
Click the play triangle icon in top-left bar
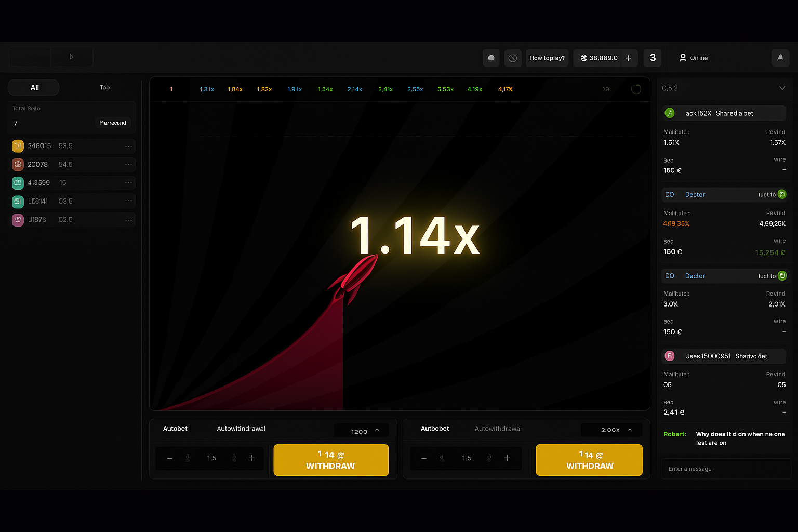click(x=72, y=57)
